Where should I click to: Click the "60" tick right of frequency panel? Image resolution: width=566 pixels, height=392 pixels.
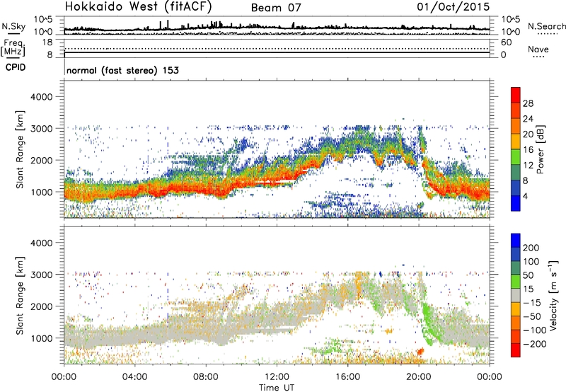506,42
